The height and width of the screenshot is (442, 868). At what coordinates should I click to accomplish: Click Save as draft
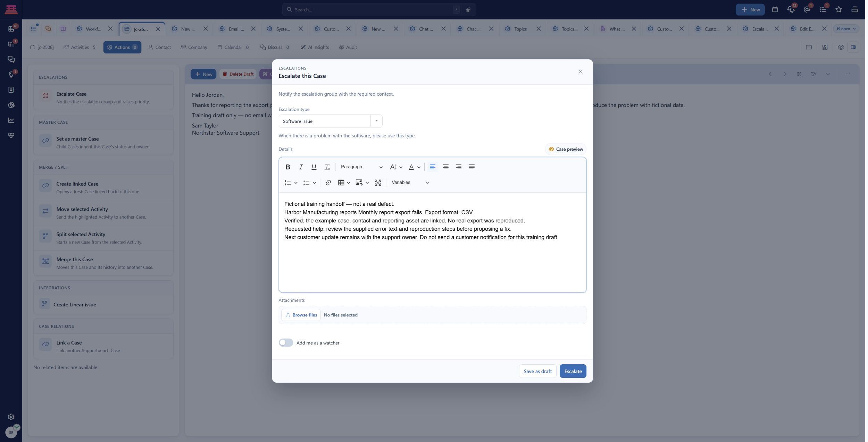pyautogui.click(x=537, y=371)
